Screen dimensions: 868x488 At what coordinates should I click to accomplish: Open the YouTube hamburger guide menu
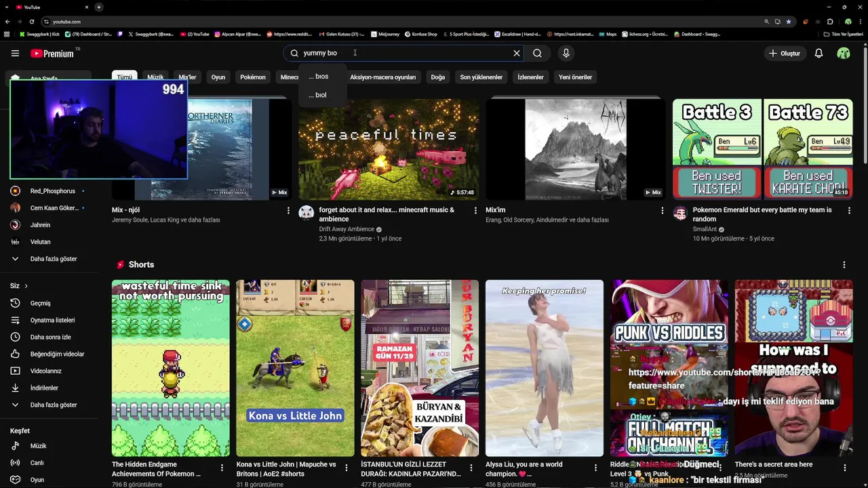[15, 53]
